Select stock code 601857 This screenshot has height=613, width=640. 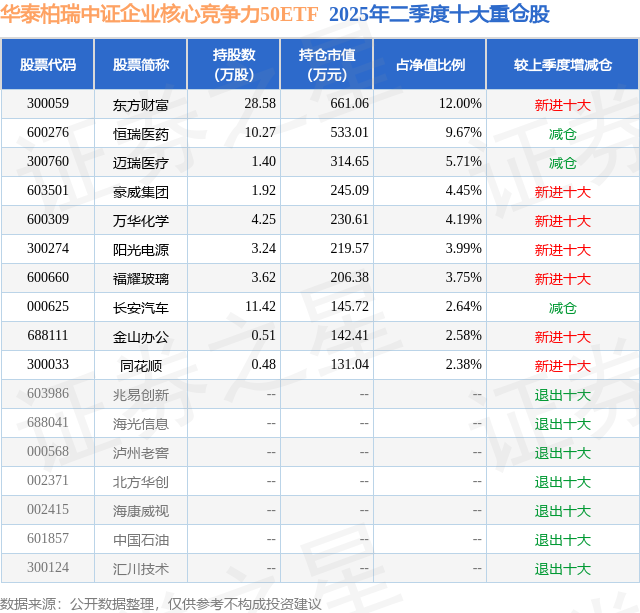click(48, 538)
